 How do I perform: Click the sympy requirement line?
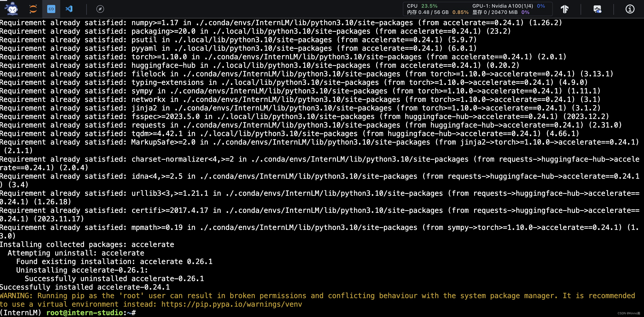click(x=300, y=91)
